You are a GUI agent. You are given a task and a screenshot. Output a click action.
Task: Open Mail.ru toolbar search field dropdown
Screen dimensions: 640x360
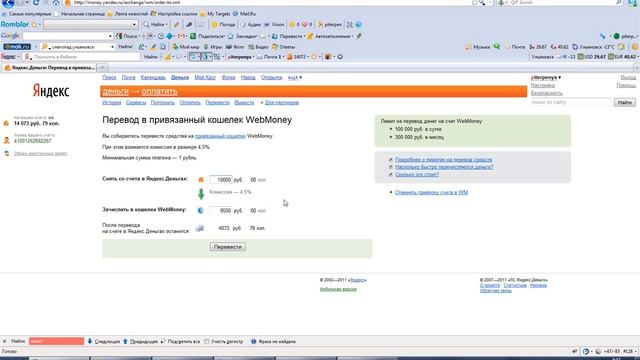[x=112, y=47]
